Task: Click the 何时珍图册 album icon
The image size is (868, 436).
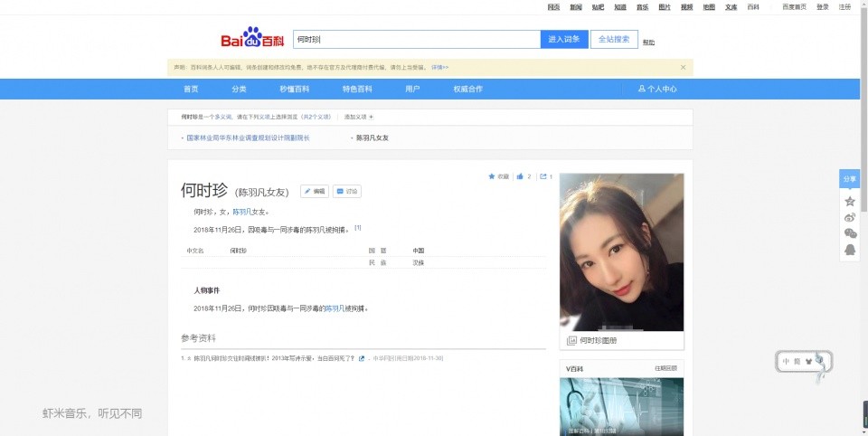Action: pos(571,341)
